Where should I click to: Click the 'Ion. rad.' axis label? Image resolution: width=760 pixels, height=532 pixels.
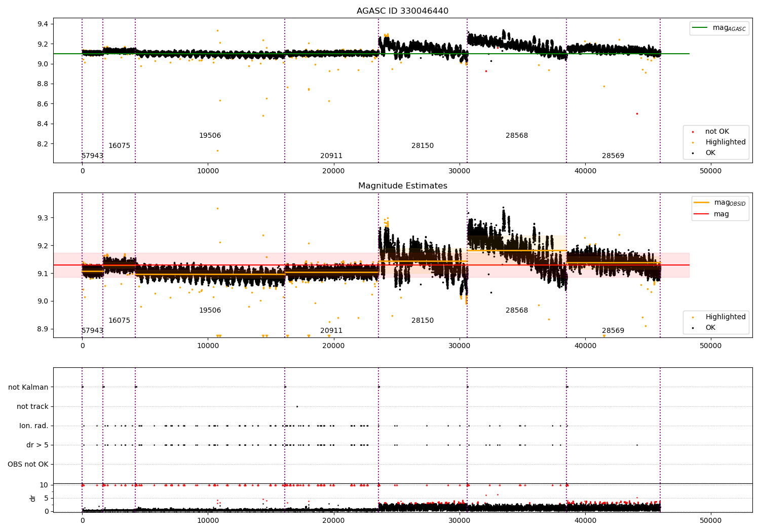click(x=34, y=426)
